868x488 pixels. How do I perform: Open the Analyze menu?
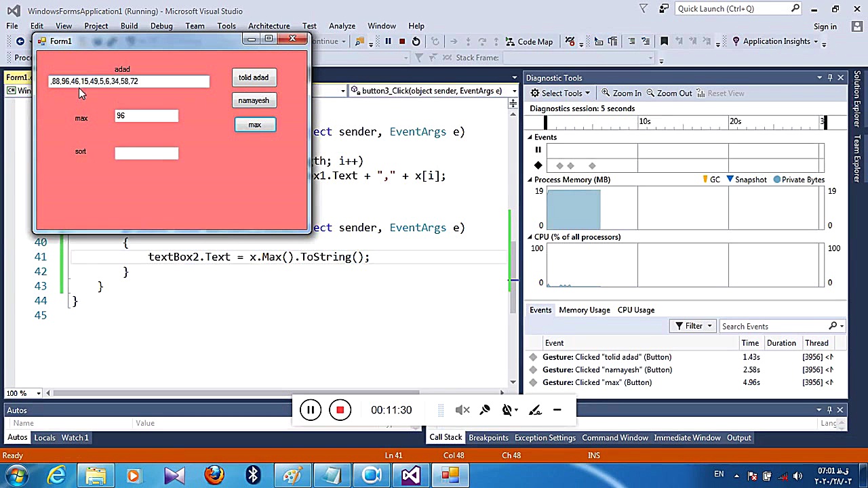point(342,26)
